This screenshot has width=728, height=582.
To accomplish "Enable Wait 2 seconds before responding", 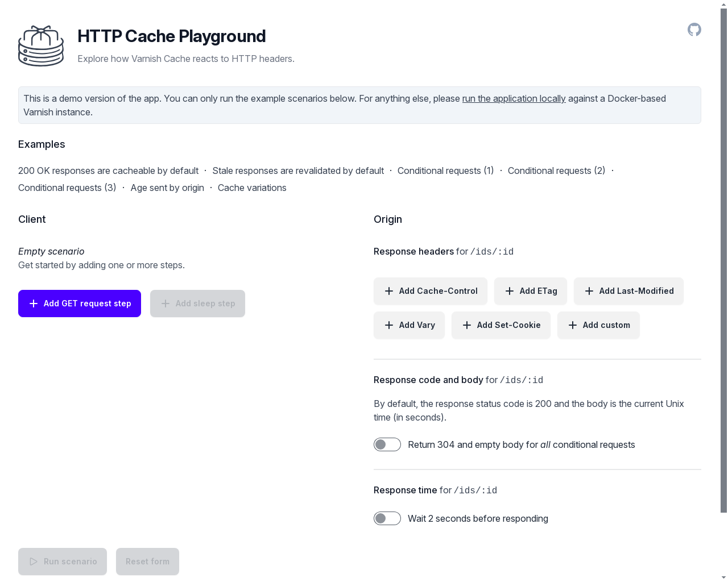I will (387, 518).
